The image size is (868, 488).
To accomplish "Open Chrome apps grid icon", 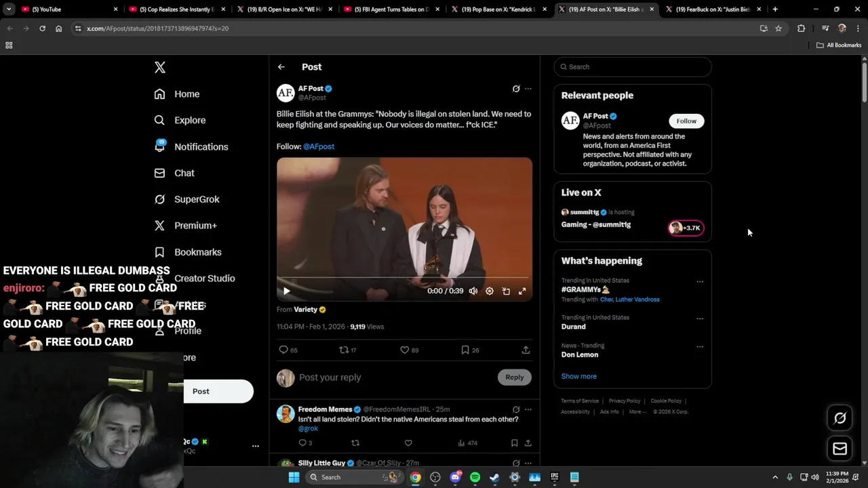I will [9, 45].
